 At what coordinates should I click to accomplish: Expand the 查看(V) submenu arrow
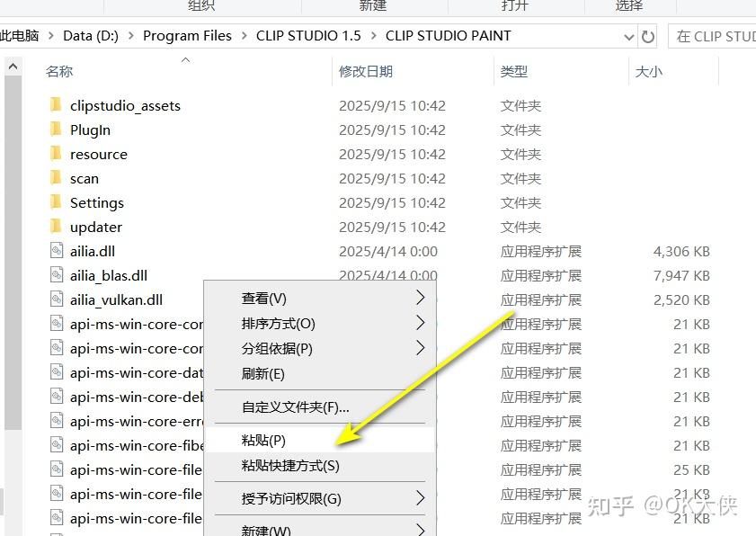(x=421, y=298)
